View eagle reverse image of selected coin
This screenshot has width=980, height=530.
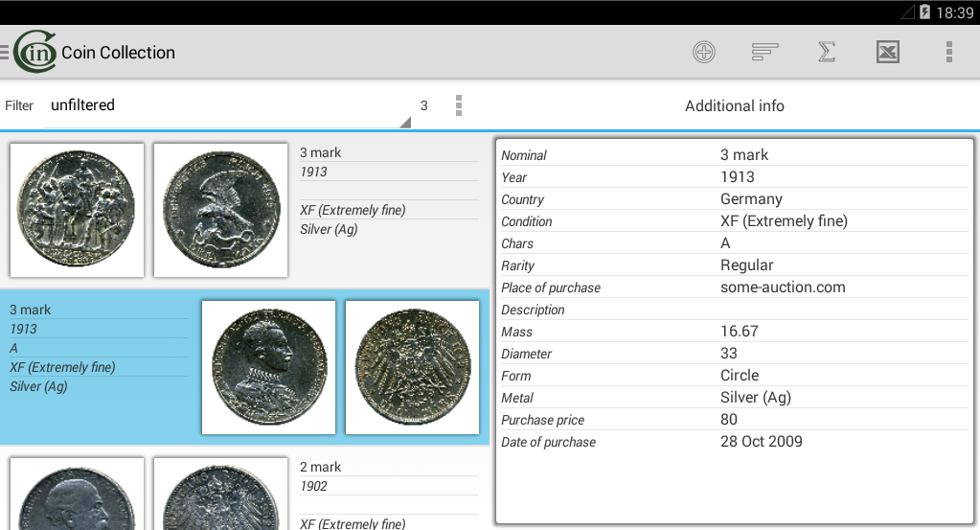pos(412,367)
